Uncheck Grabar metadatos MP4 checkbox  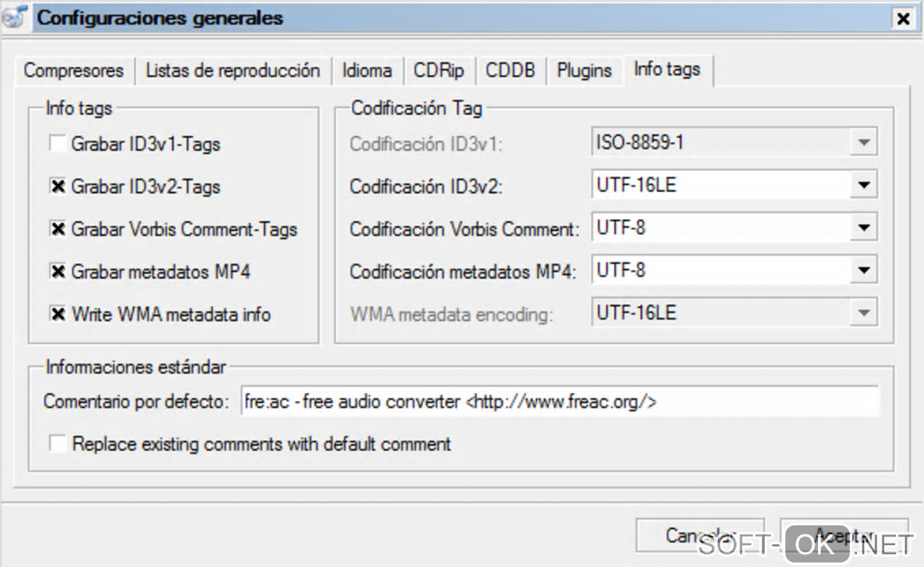tap(58, 272)
